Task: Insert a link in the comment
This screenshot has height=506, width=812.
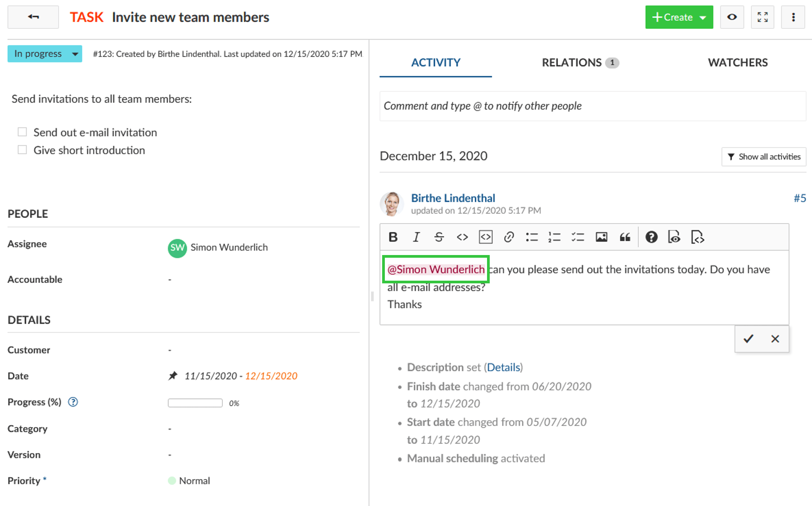Action: point(509,237)
